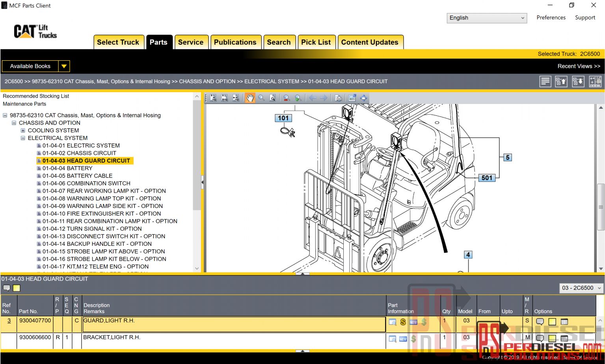Collapse the ELECTRICAL SYSTEM node
The height and width of the screenshot is (364, 605).
(23, 138)
